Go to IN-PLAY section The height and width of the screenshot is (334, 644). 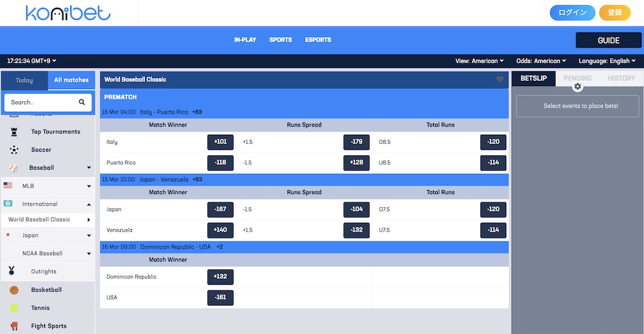click(245, 40)
